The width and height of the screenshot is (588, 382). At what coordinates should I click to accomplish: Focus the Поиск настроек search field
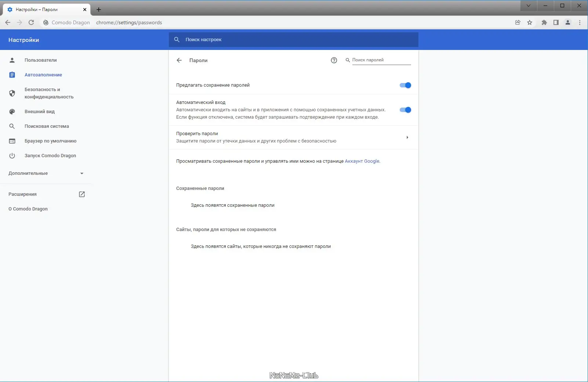(x=294, y=40)
